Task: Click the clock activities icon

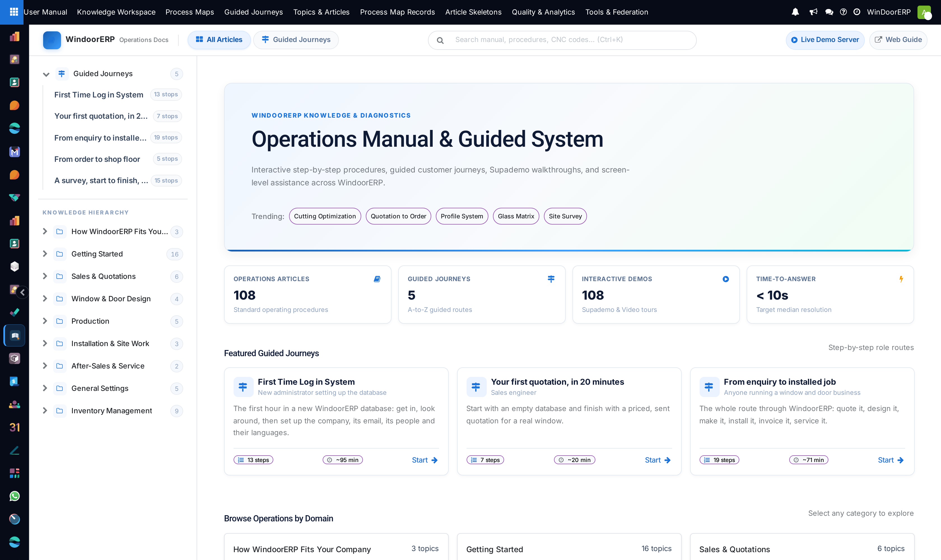Action: [x=857, y=12]
